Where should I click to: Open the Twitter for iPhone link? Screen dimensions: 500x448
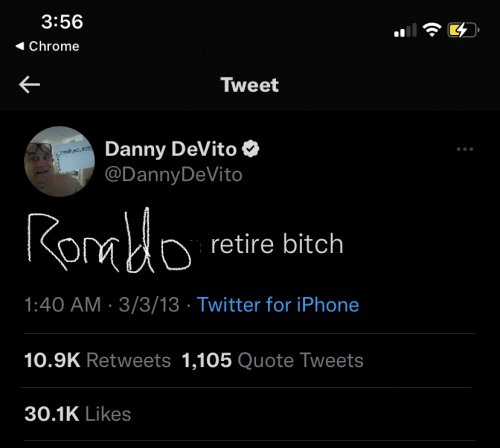coord(278,305)
